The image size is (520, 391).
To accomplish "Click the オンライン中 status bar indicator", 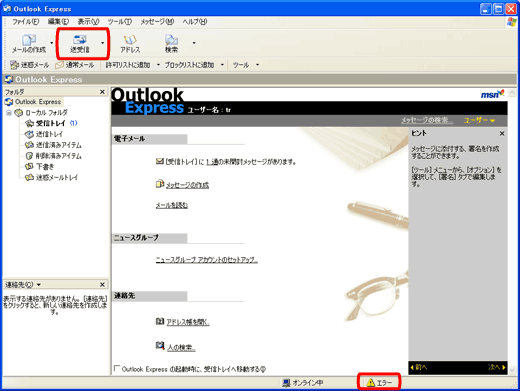I will point(303,383).
